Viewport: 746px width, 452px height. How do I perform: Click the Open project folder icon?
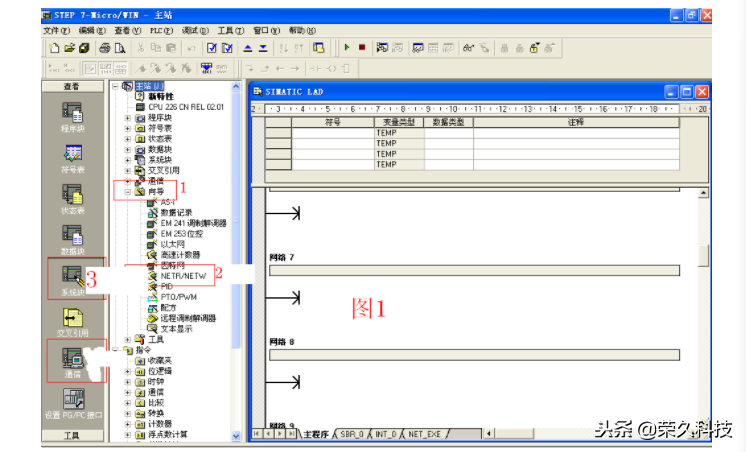coord(69,48)
